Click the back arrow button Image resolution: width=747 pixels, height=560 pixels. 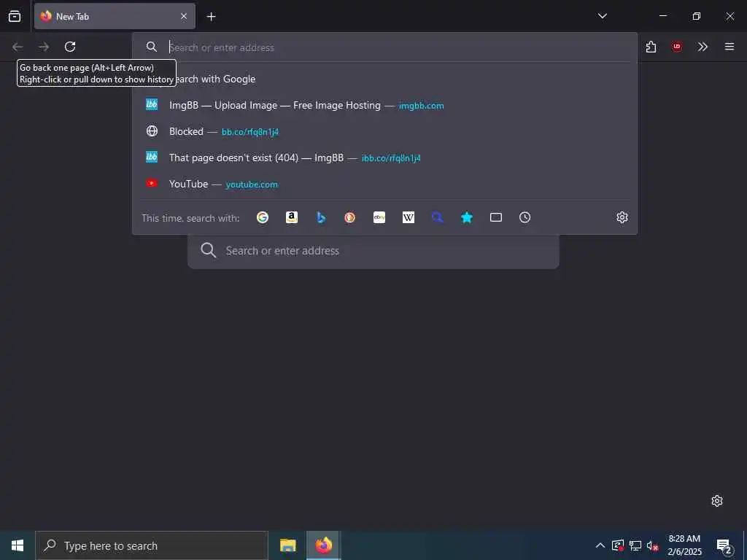(18, 47)
